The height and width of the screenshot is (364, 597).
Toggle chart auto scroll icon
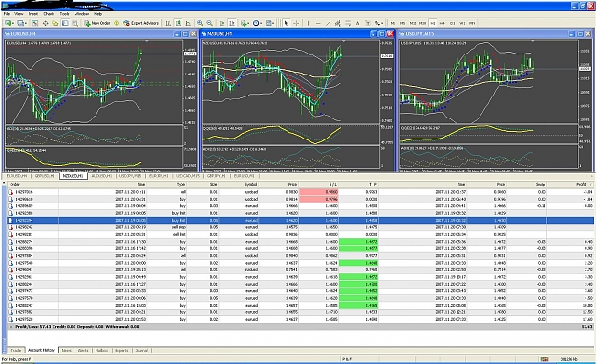click(222, 23)
